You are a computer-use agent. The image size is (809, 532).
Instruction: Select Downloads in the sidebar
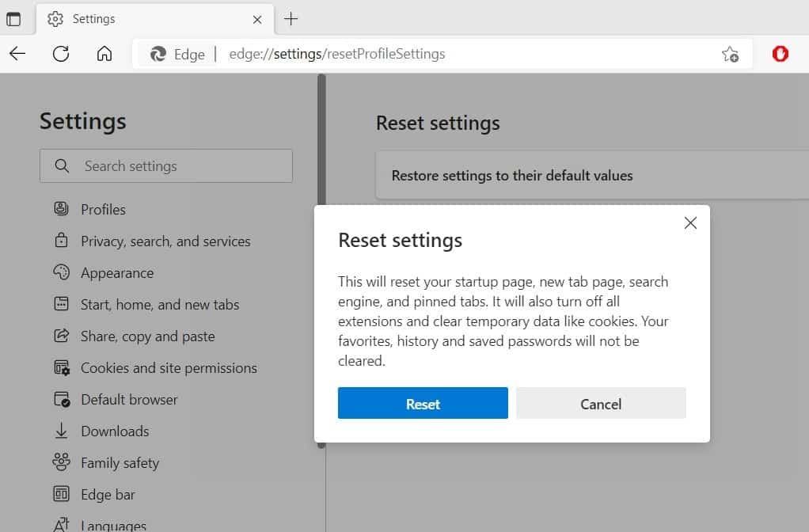pos(115,431)
